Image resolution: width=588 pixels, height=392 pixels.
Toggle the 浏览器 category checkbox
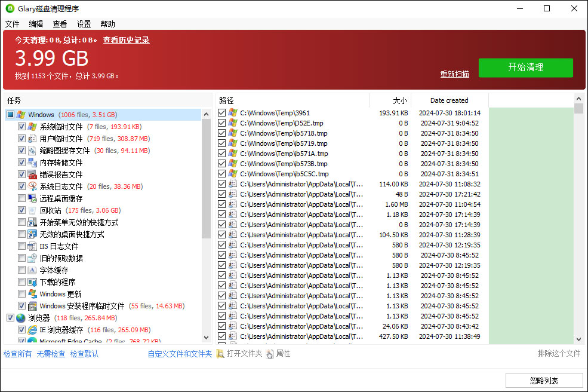(x=11, y=318)
